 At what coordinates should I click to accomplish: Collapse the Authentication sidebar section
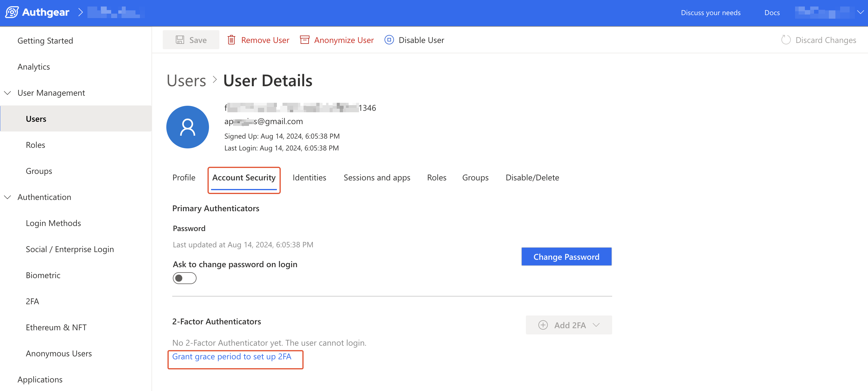point(7,197)
